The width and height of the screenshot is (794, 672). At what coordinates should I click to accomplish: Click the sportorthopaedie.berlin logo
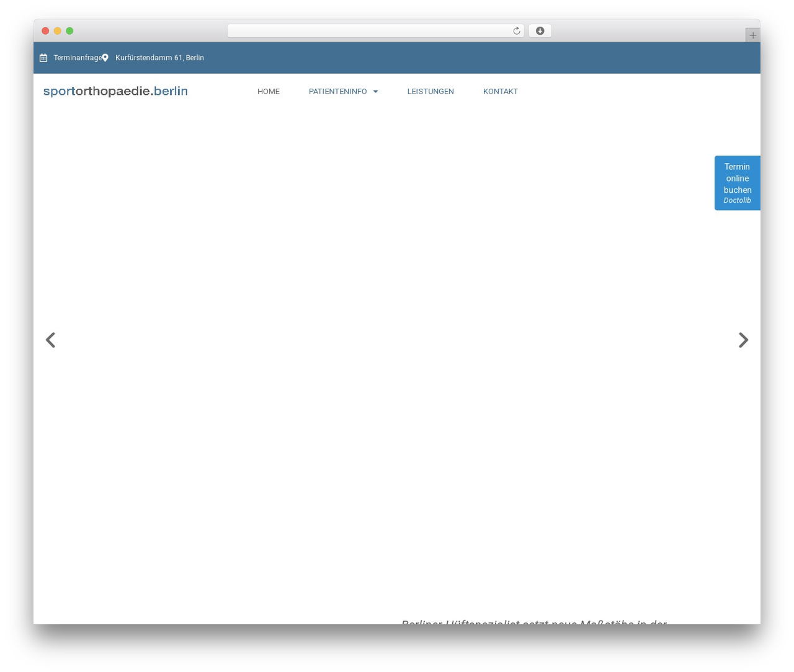coord(115,91)
